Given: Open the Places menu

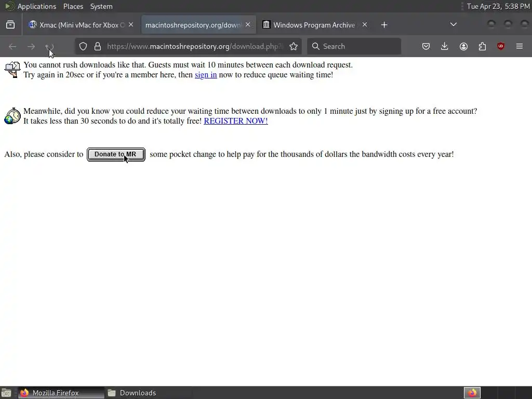Looking at the screenshot, I should (73, 6).
